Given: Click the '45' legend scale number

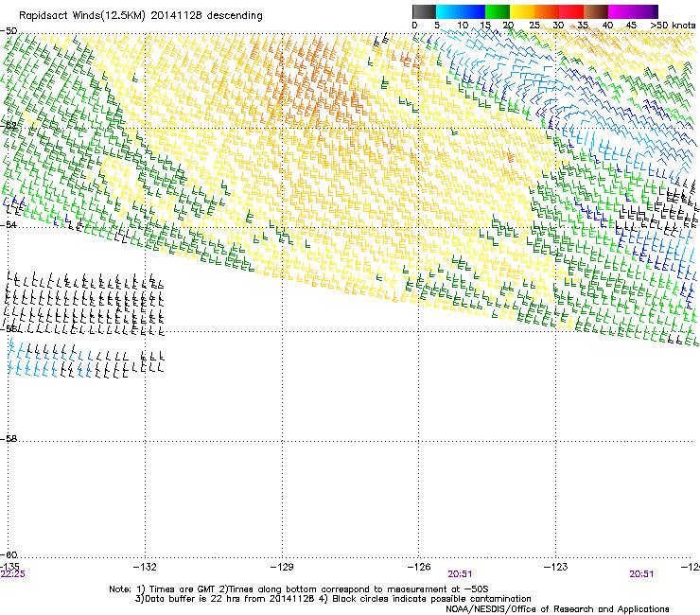Looking at the screenshot, I should point(631,26).
